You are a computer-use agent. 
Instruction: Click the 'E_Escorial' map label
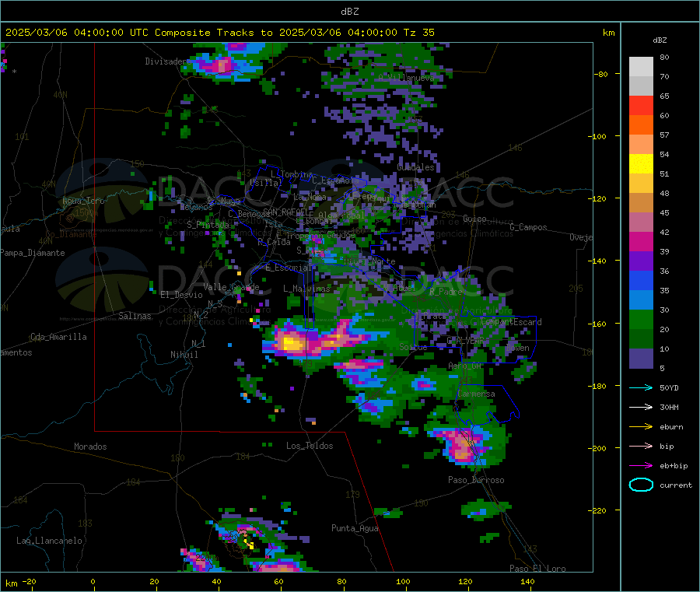pyautogui.click(x=289, y=268)
